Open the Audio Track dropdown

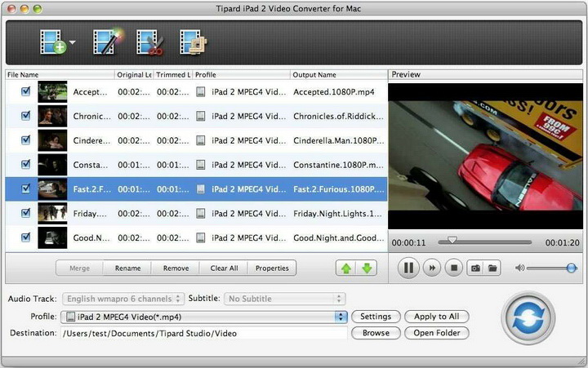[x=123, y=299]
